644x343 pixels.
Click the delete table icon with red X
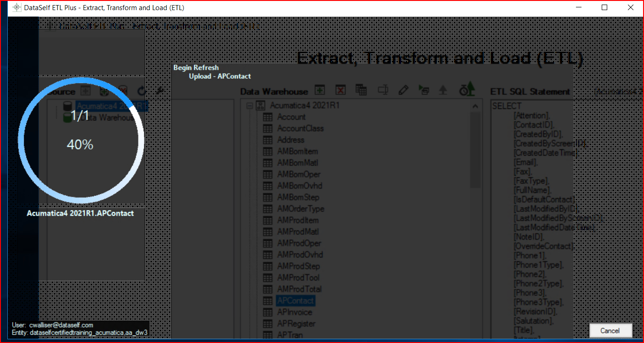[340, 90]
